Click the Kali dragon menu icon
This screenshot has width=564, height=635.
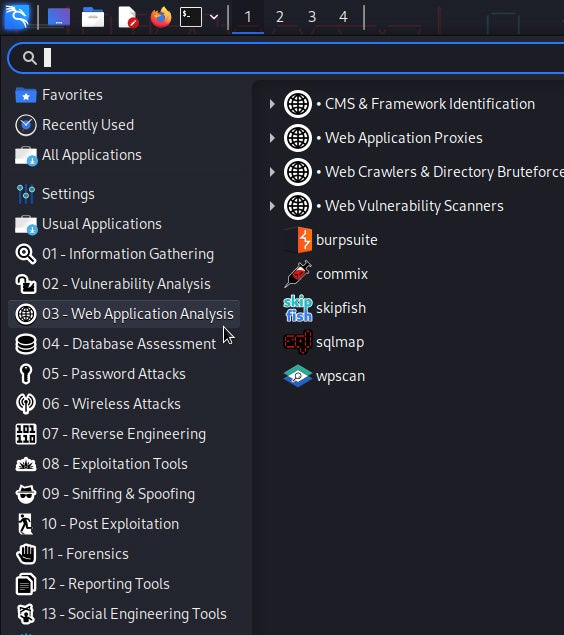[x=17, y=17]
